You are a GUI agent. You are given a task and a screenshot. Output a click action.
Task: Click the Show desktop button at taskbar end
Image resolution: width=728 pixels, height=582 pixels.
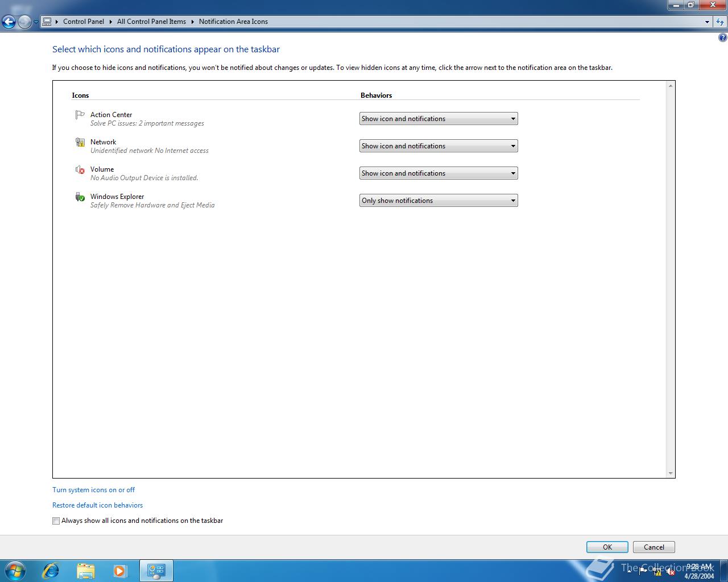(723, 571)
